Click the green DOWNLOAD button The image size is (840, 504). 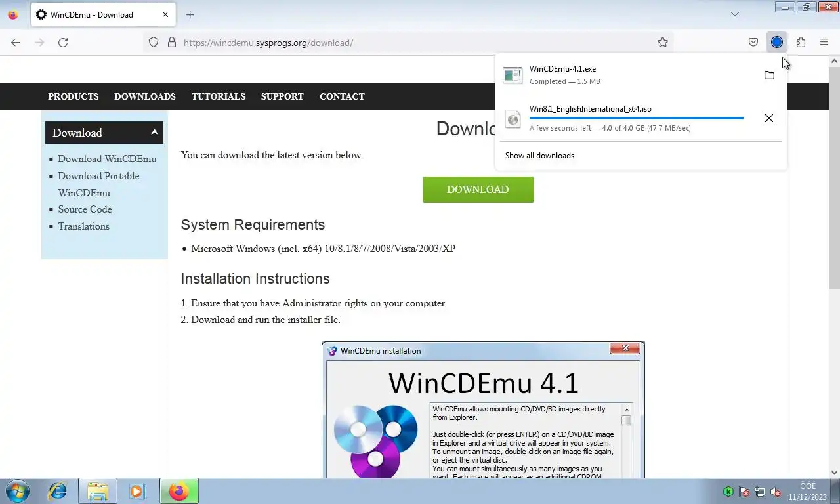pyautogui.click(x=478, y=190)
